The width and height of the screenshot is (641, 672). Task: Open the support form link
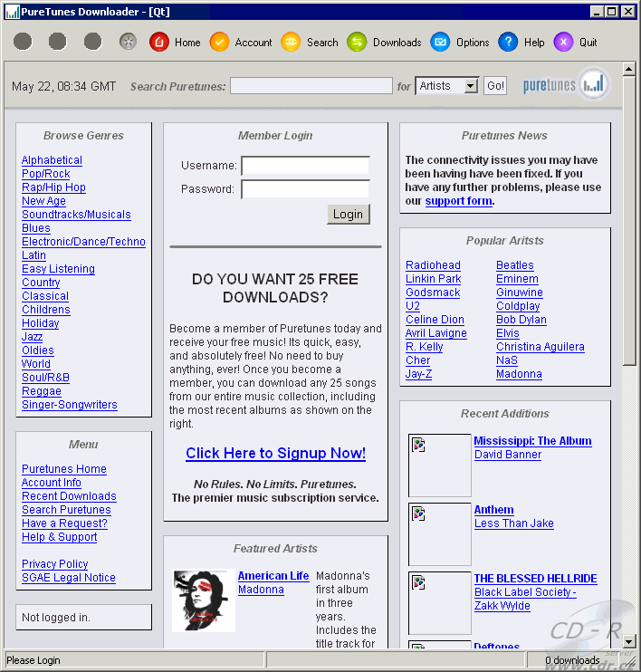click(x=458, y=201)
